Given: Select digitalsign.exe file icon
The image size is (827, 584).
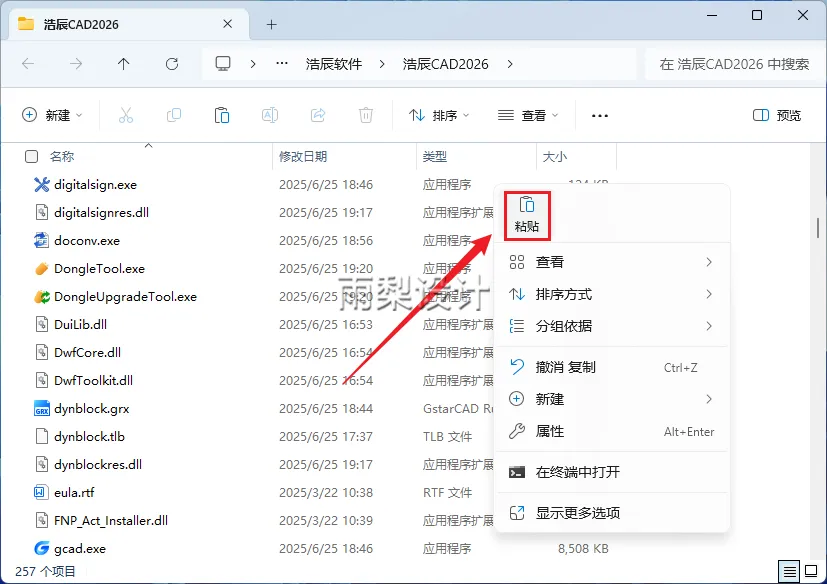Looking at the screenshot, I should coord(42,185).
